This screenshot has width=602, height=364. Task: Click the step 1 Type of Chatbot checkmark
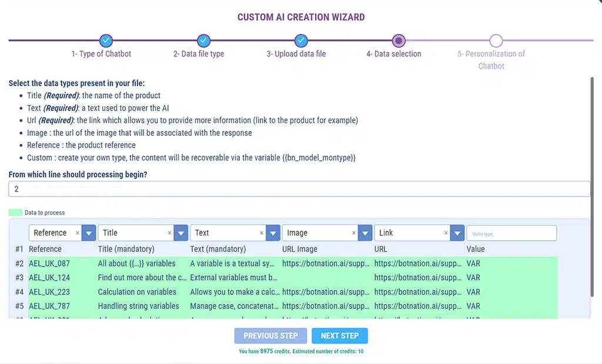pos(106,41)
